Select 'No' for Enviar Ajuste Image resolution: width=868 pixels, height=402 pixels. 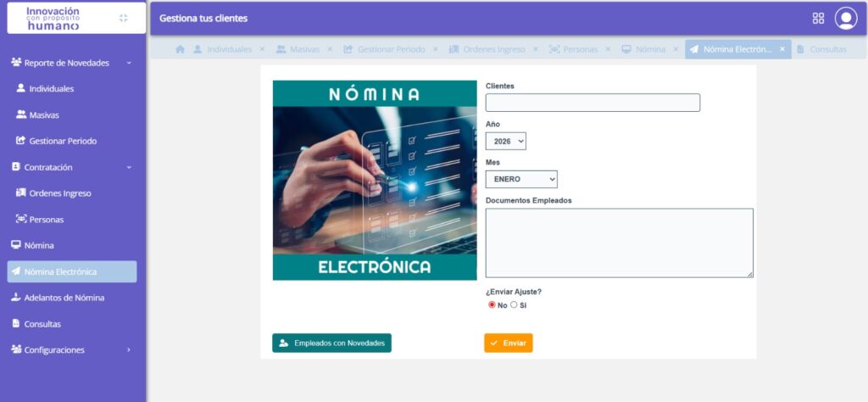coord(492,305)
